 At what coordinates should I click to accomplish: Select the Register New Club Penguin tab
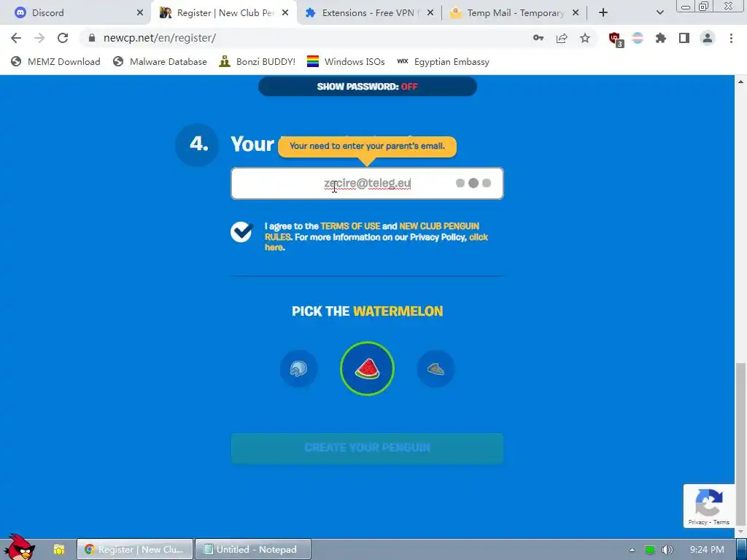(223, 13)
